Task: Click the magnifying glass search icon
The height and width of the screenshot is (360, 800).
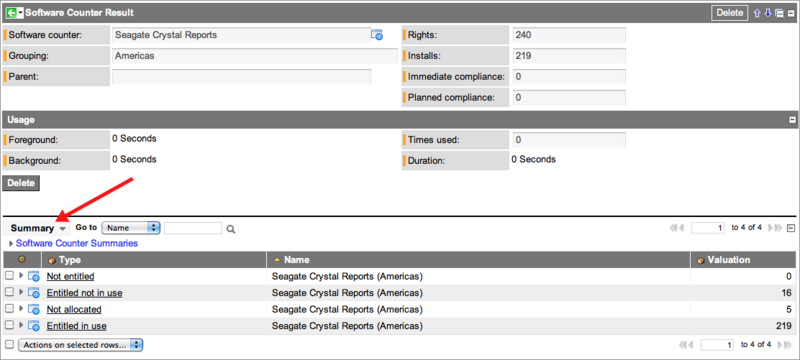Action: (x=231, y=229)
